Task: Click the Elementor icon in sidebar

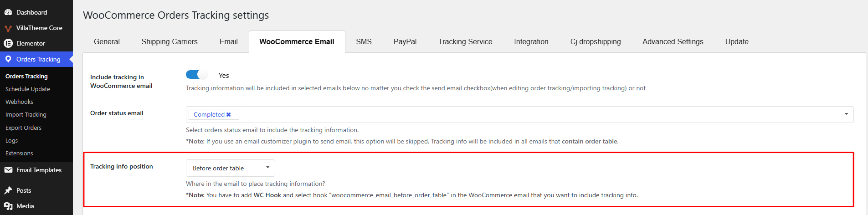Action: pos(8,43)
